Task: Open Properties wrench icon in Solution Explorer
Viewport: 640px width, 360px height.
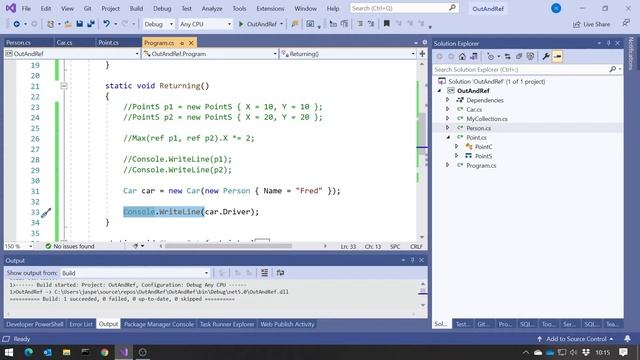Action: (546, 57)
